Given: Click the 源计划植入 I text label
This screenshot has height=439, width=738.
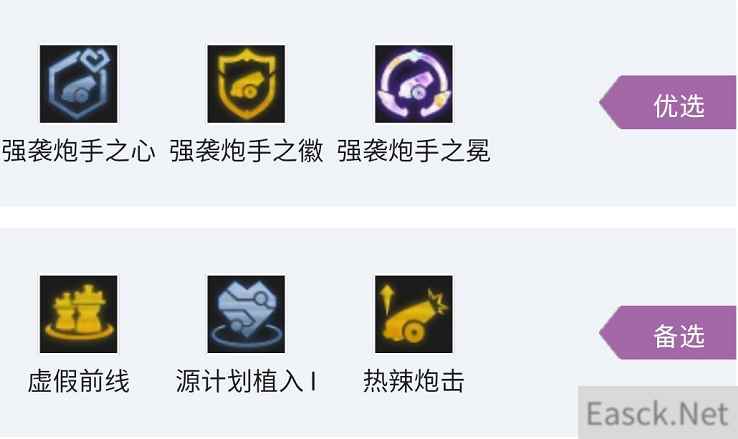Looking at the screenshot, I should coord(246,381).
